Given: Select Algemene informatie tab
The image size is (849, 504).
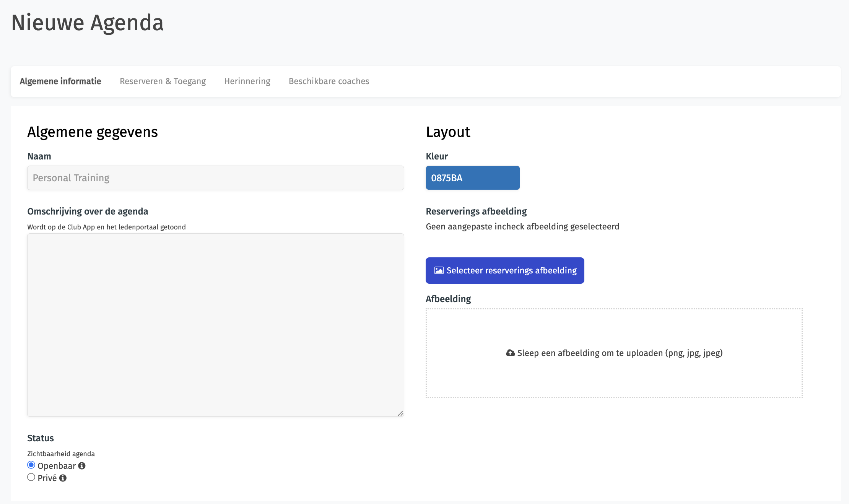Looking at the screenshot, I should 60,81.
